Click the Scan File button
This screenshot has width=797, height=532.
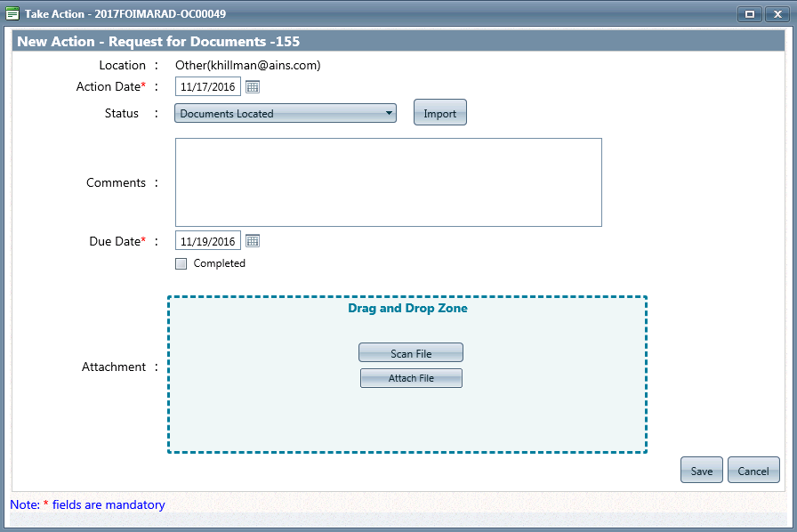tap(411, 353)
